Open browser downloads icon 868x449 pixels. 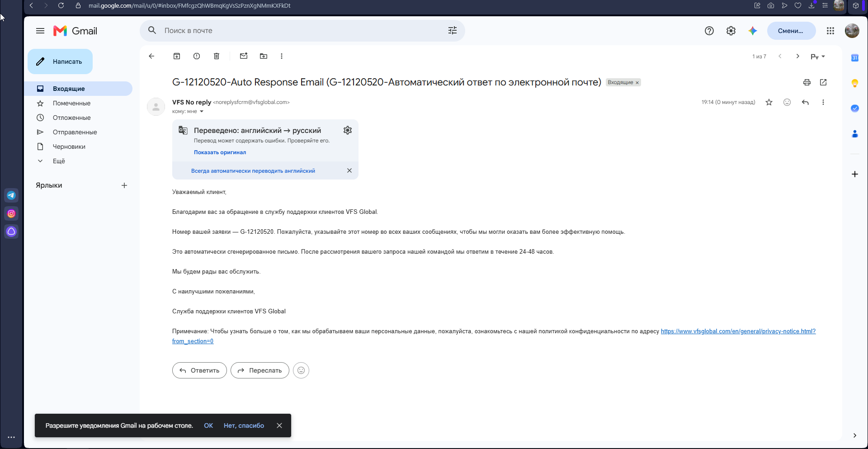pos(811,5)
